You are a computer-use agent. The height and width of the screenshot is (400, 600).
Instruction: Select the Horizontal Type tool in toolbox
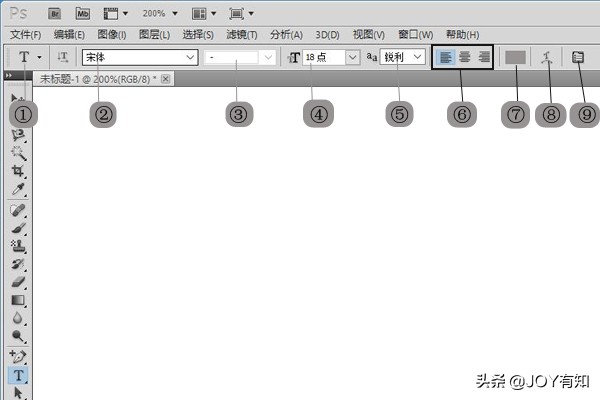(x=18, y=375)
